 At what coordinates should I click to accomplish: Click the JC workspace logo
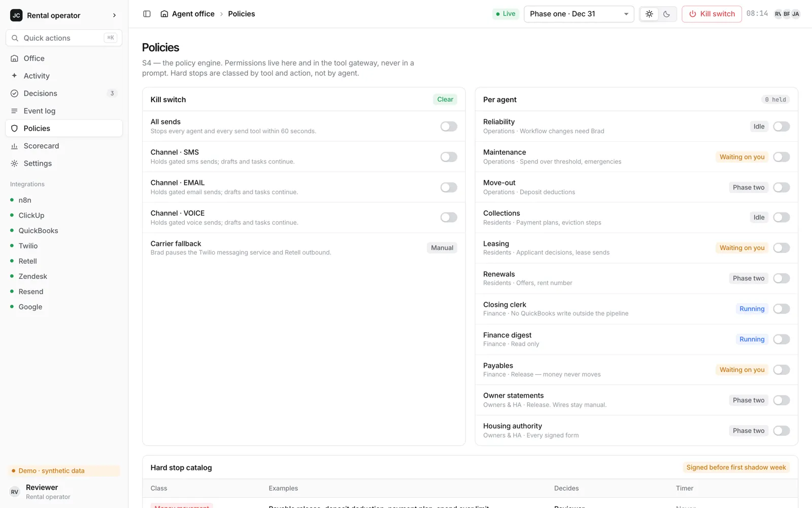click(16, 15)
